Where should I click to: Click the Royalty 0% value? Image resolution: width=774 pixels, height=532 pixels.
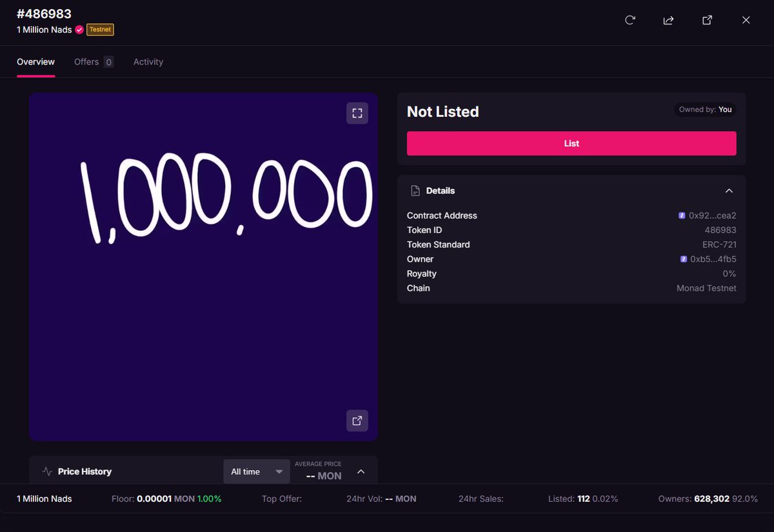point(729,274)
